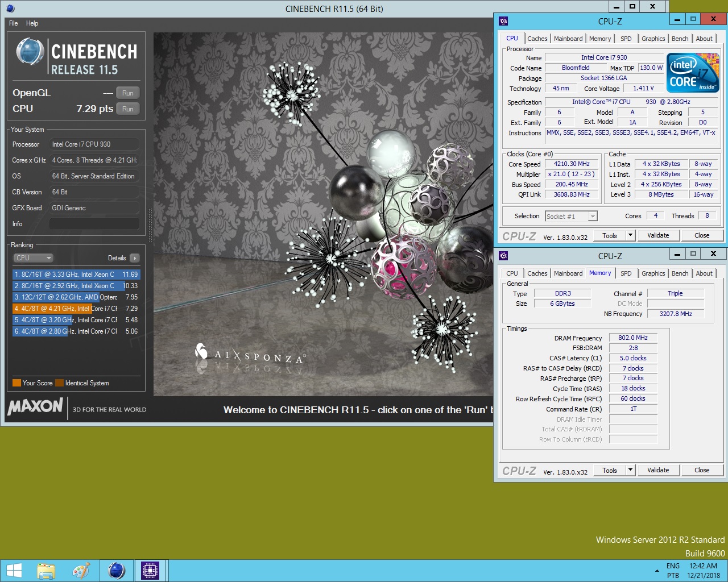Open About tab in upper CPU-Z window
Viewport: 728px width, 582px height.
(704, 39)
